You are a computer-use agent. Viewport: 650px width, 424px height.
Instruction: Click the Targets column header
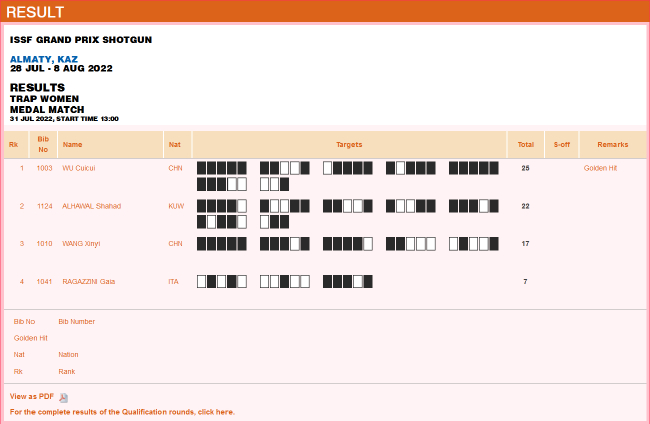(349, 145)
